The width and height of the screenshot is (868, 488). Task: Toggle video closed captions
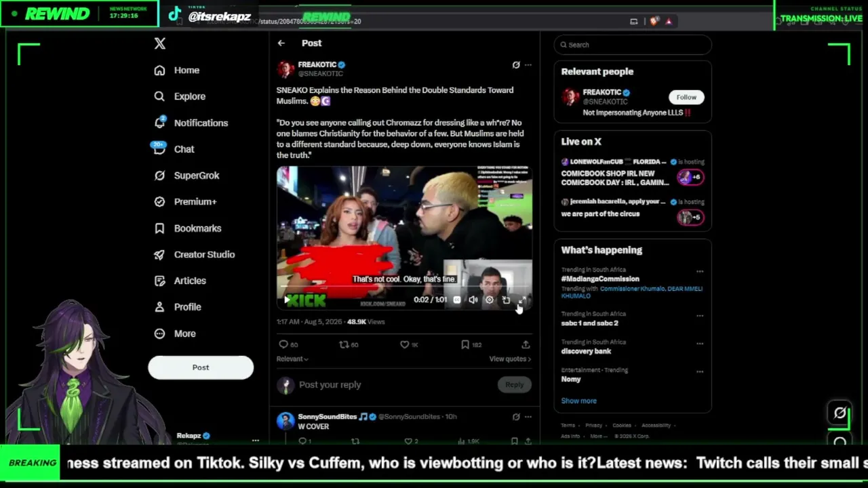click(x=457, y=300)
